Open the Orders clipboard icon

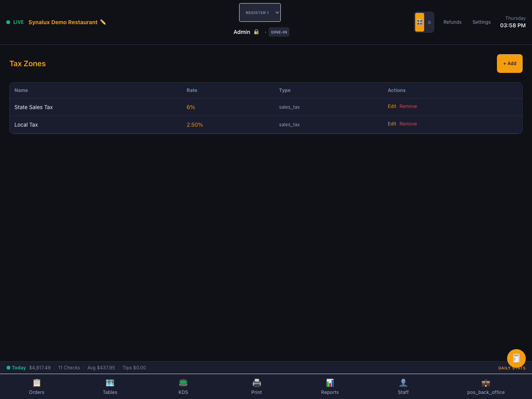click(37, 383)
